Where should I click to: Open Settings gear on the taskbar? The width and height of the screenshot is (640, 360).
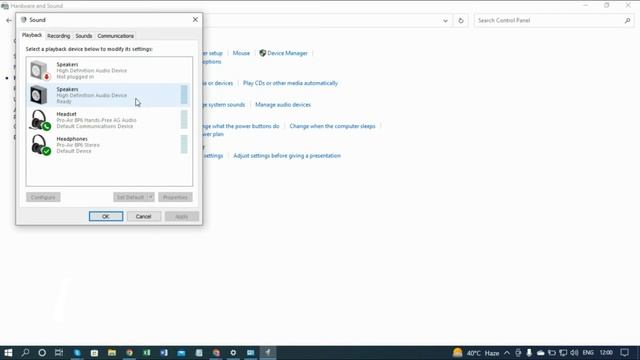coord(233,353)
